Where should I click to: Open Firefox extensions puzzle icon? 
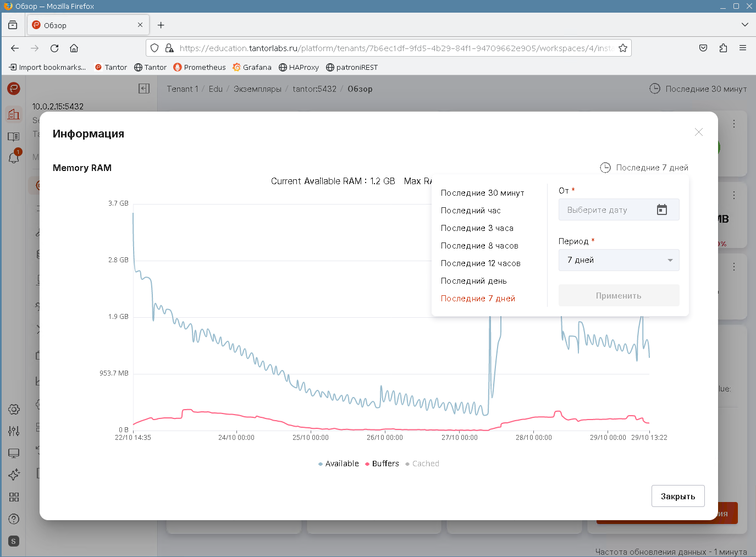click(723, 48)
